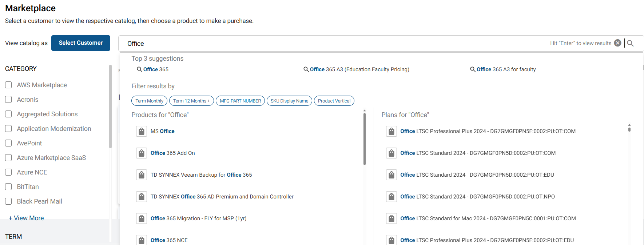Click bag icon for Office 365 Migration FLY
The height and width of the screenshot is (245, 644).
(x=142, y=218)
